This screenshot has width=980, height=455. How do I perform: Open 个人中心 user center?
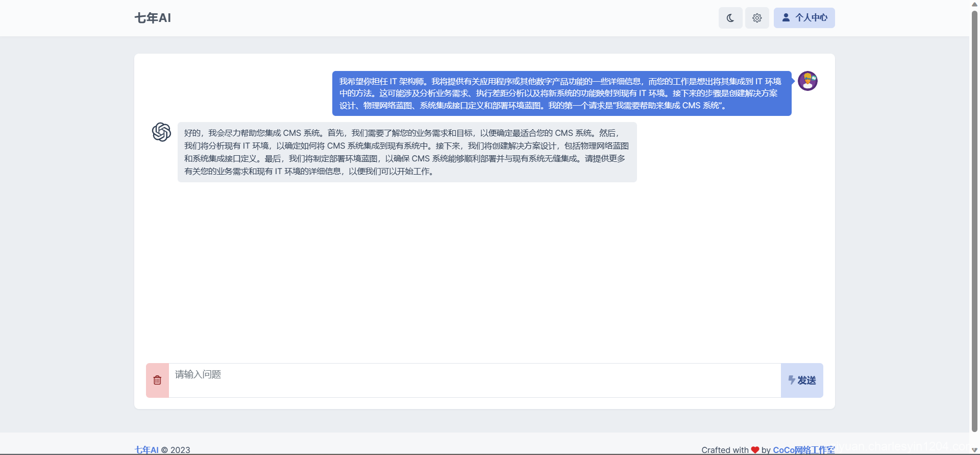pos(804,18)
